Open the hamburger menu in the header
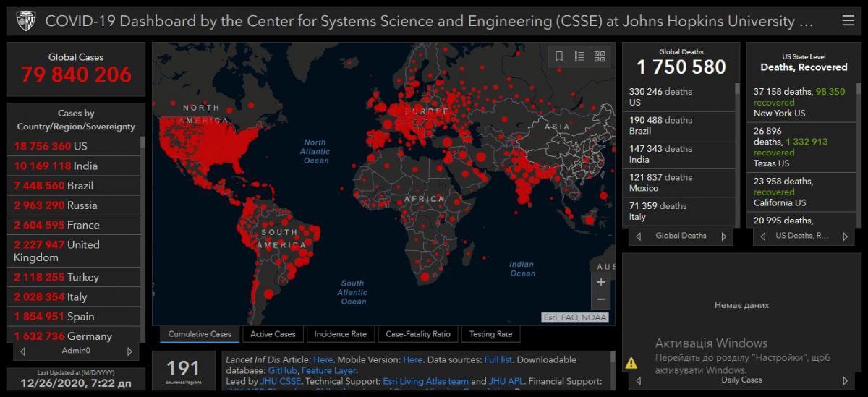The width and height of the screenshot is (868, 397). pyautogui.click(x=848, y=21)
